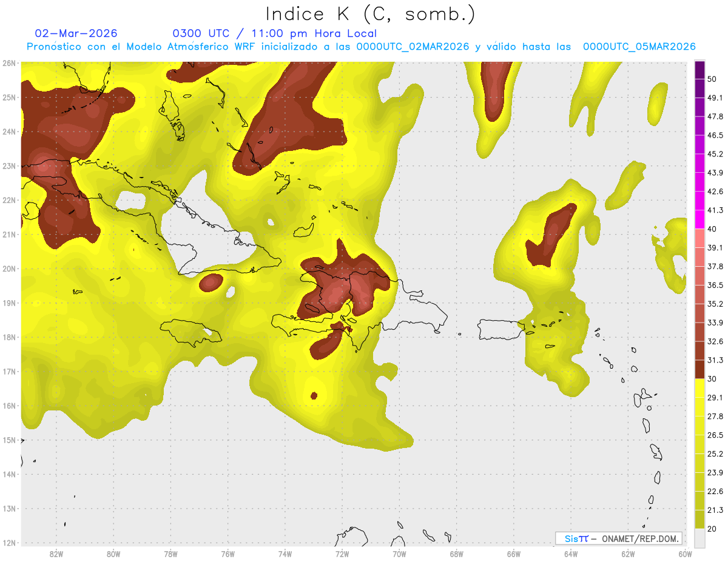Viewport: 728px width, 562px height.
Task: Click the color bar label "42.6"
Action: coord(716,192)
